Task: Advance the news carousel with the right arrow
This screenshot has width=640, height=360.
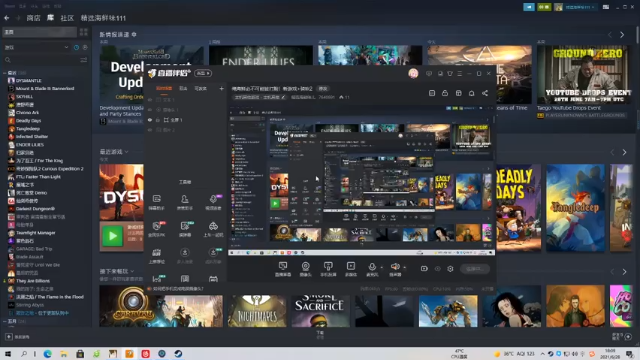Action: (622, 35)
